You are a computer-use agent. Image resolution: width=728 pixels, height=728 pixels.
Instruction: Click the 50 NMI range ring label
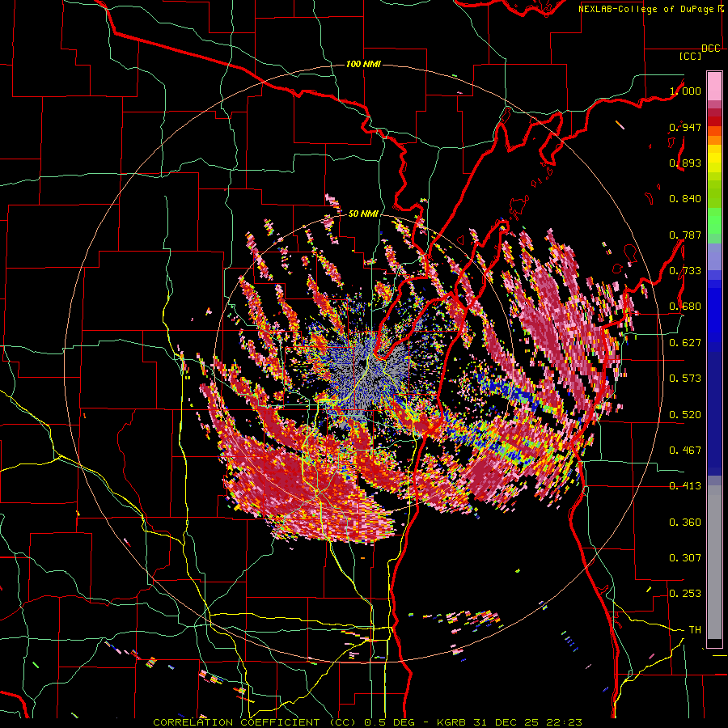click(x=363, y=214)
